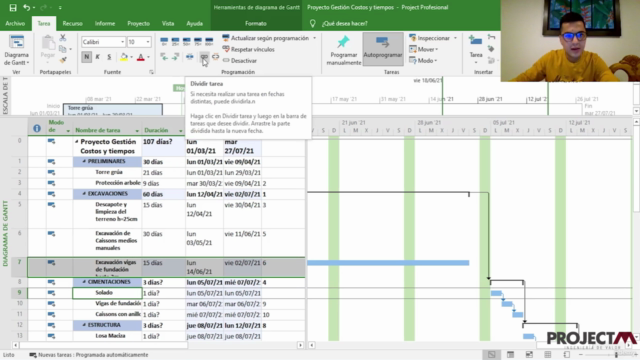Toggle the Autoprogramar scheduling mode
Screen dimensions: 640x360
[x=383, y=49]
